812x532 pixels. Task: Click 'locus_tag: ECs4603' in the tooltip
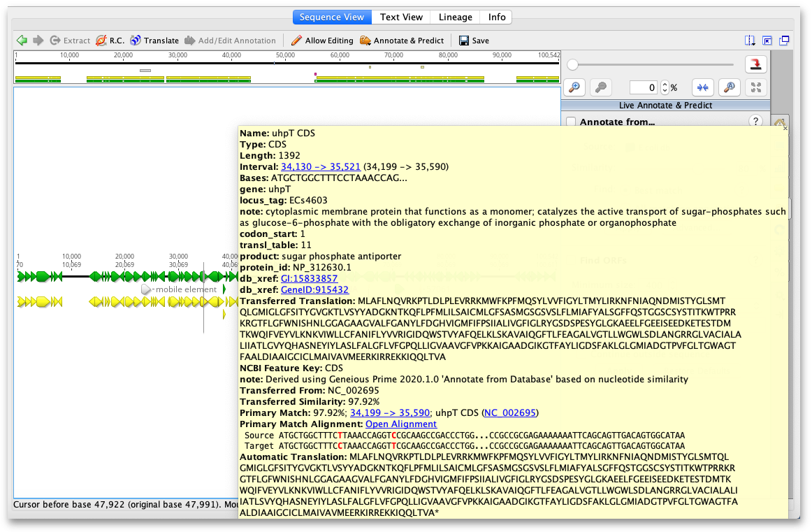(x=284, y=201)
